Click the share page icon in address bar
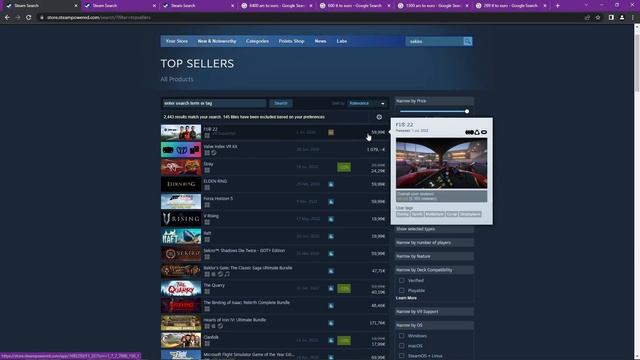 587,18
